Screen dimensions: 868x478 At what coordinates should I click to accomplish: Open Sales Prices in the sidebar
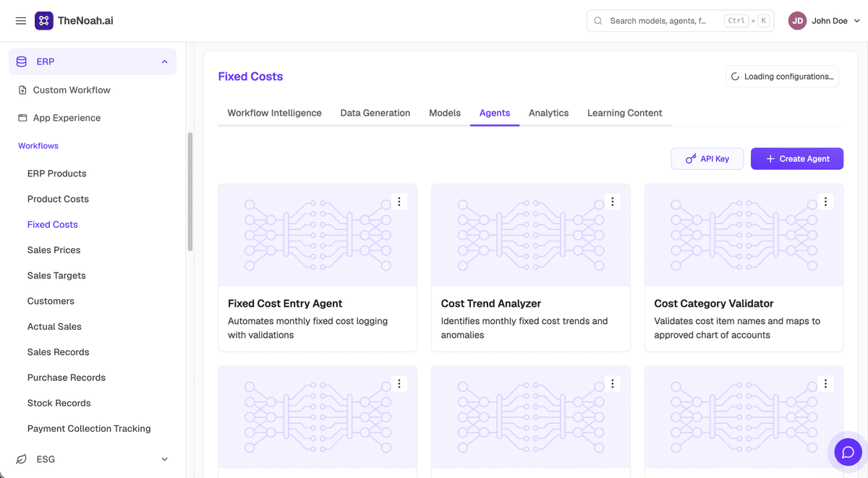54,250
